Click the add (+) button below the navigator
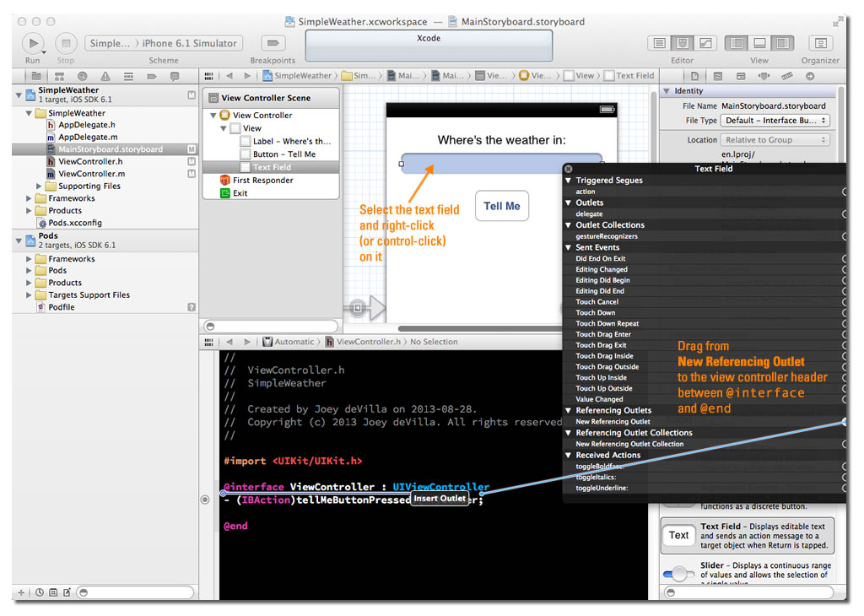This screenshot has width=864, height=616. [x=21, y=592]
